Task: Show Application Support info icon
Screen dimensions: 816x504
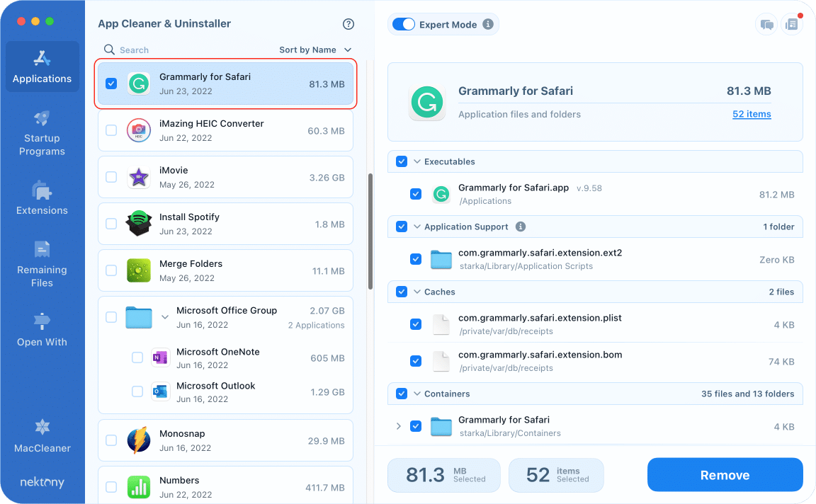Action: 521,227
